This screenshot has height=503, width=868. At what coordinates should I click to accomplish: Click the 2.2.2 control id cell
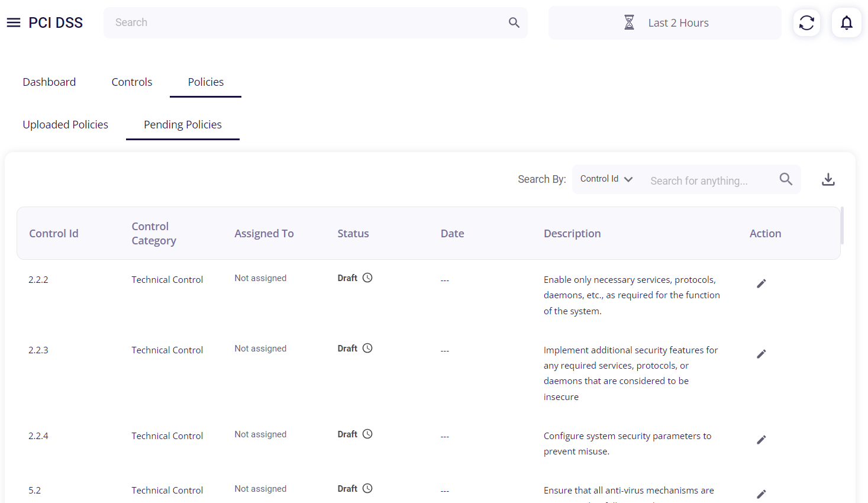(38, 280)
